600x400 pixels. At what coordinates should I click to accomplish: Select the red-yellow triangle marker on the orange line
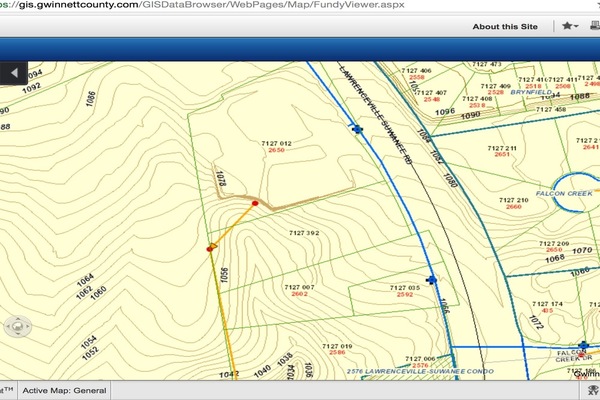(x=211, y=248)
